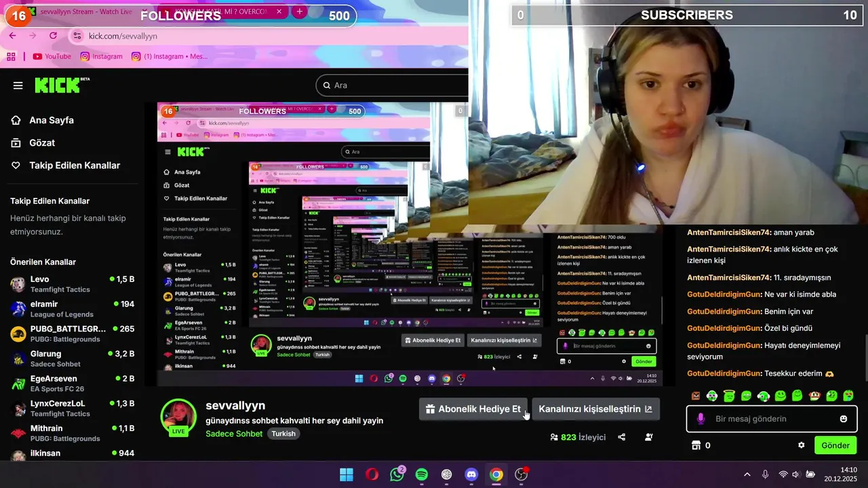Open WhatsApp from the taskbar
The width and height of the screenshot is (868, 488).
pyautogui.click(x=397, y=474)
